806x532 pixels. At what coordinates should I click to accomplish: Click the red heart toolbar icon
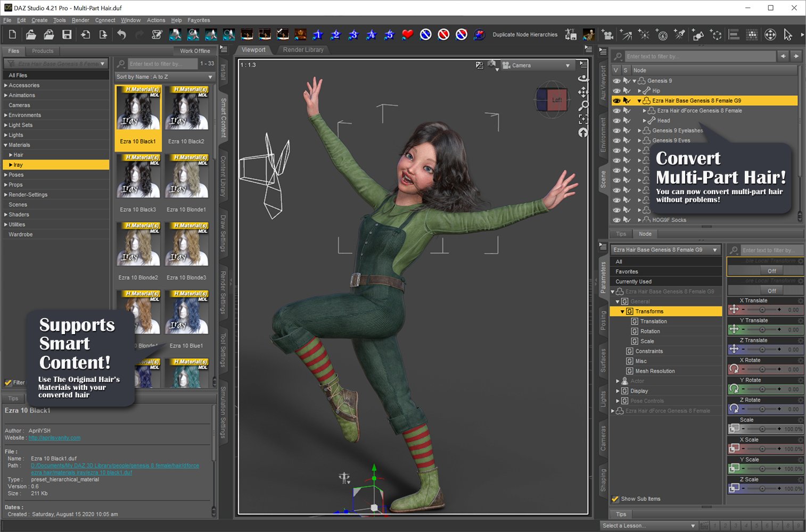click(408, 35)
